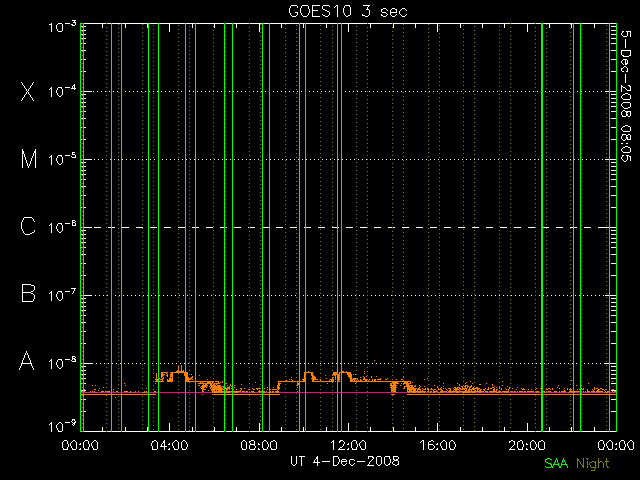Click the 10^-4 y-axis value
This screenshot has width=640, height=480.
point(62,91)
